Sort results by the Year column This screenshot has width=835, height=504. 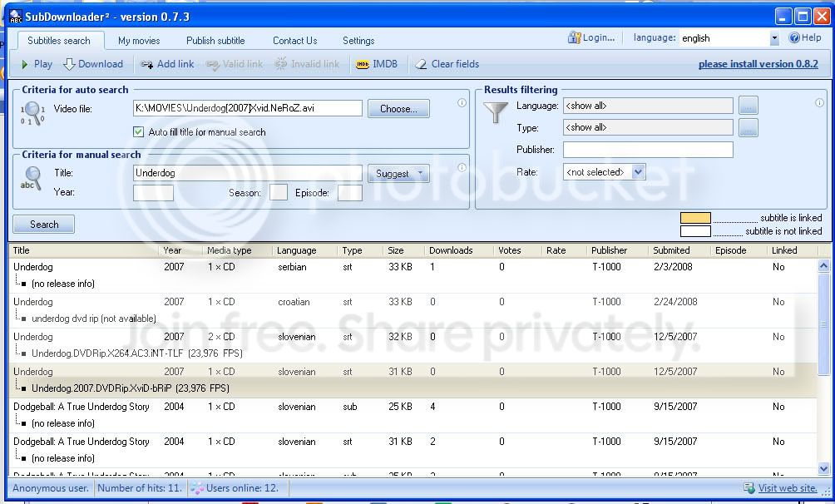click(180, 250)
